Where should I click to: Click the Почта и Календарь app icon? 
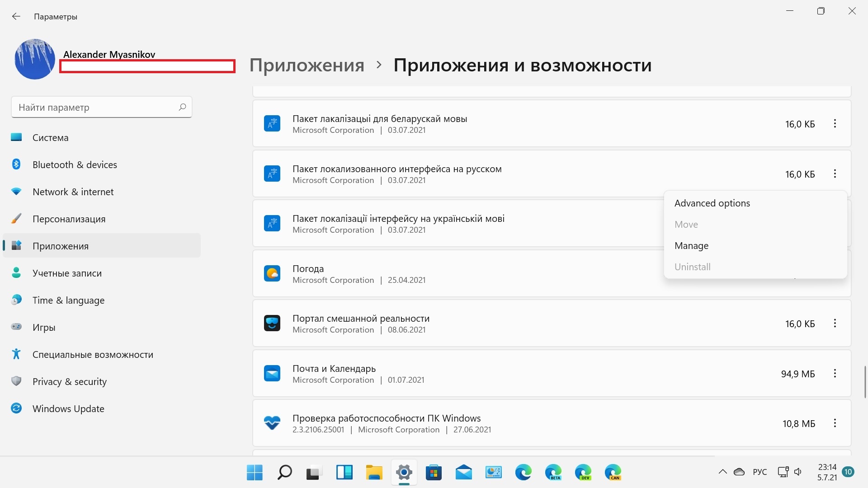point(272,373)
